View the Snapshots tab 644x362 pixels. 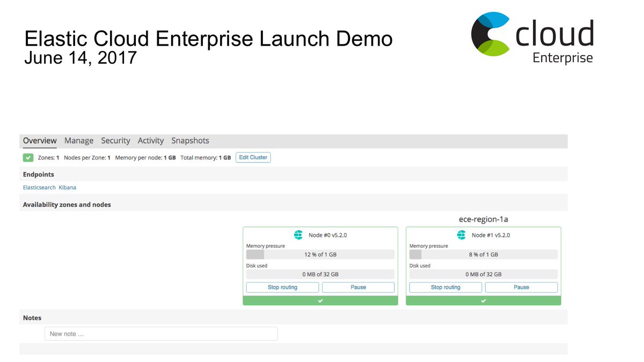(x=190, y=141)
